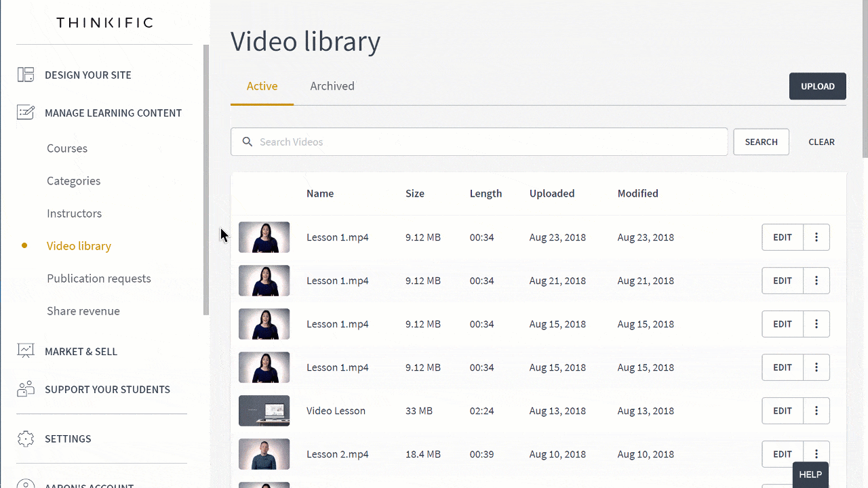The width and height of the screenshot is (868, 488).
Task: Edit the Aug 21 Lesson 1.mp4 video
Action: pos(783,281)
